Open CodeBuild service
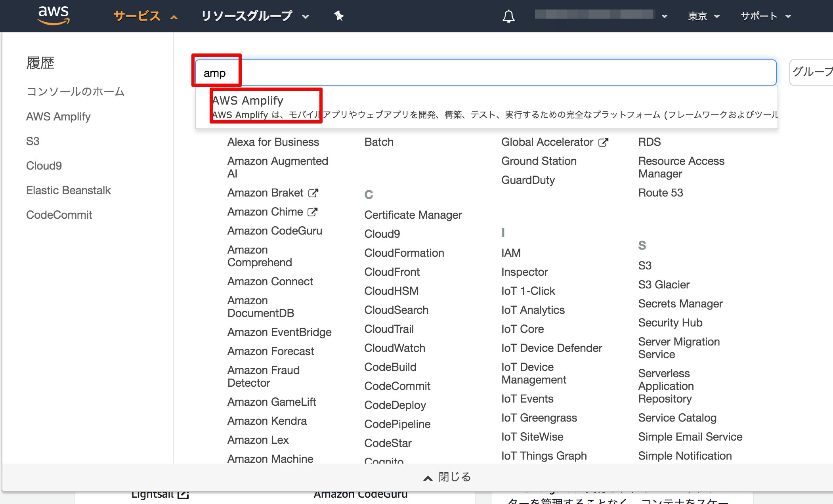The width and height of the screenshot is (833, 504). tap(390, 367)
